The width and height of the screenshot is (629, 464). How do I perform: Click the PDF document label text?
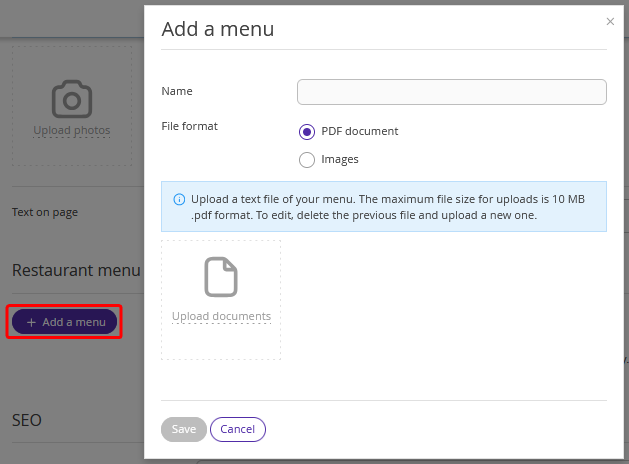tap(360, 131)
